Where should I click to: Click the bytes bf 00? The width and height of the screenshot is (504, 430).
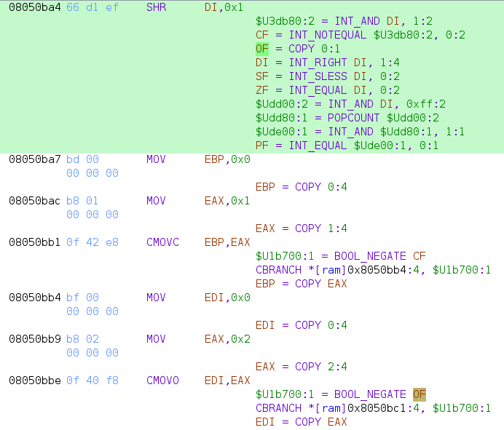[82, 298]
